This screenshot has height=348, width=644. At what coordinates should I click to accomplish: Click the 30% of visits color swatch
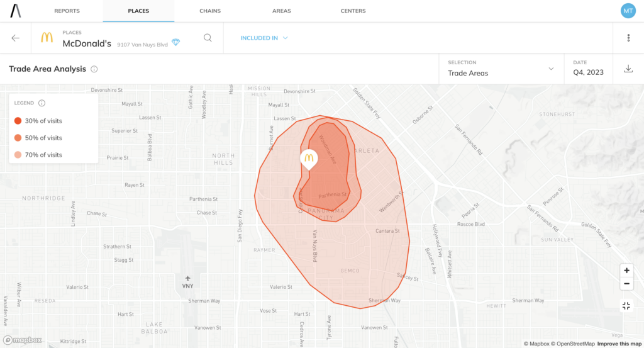(18, 121)
